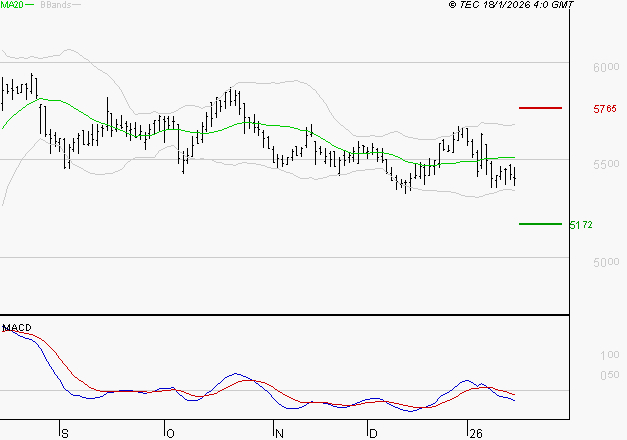Click the N month marker on time axis
This screenshot has width=627, height=440.
click(x=280, y=434)
